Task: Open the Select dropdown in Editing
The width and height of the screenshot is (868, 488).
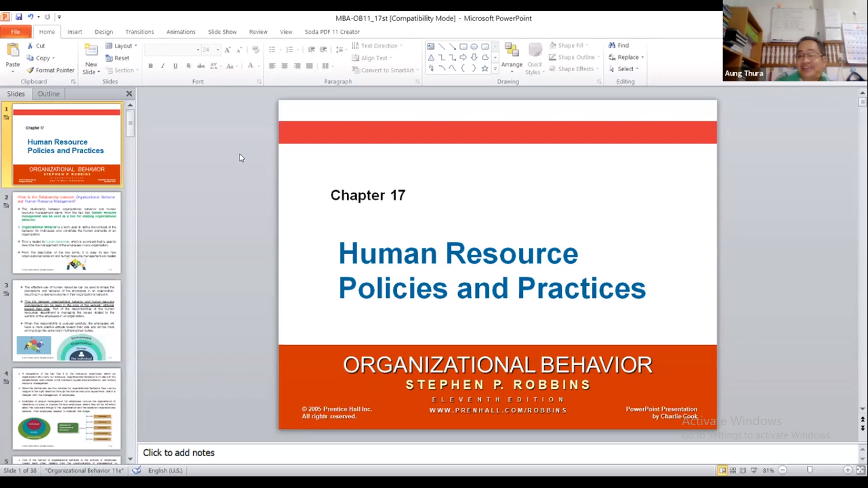Action: pos(624,69)
